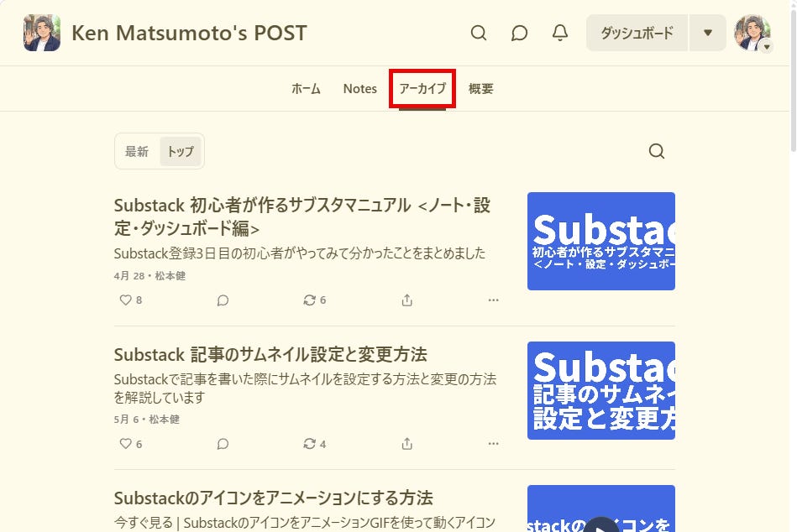Screen dimensions: 797x532
Task: Open the ダッシュボード button
Action: 637,33
